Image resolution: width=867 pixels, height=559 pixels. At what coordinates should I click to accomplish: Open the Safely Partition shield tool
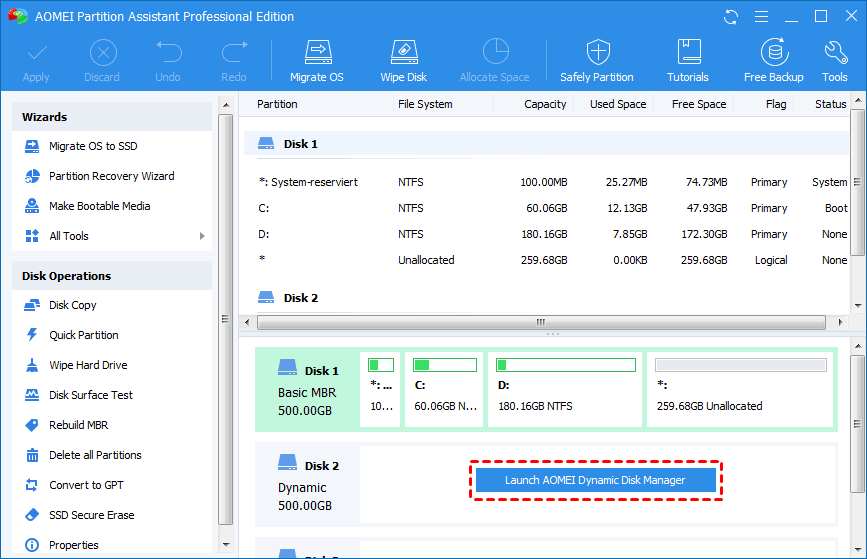(x=597, y=61)
